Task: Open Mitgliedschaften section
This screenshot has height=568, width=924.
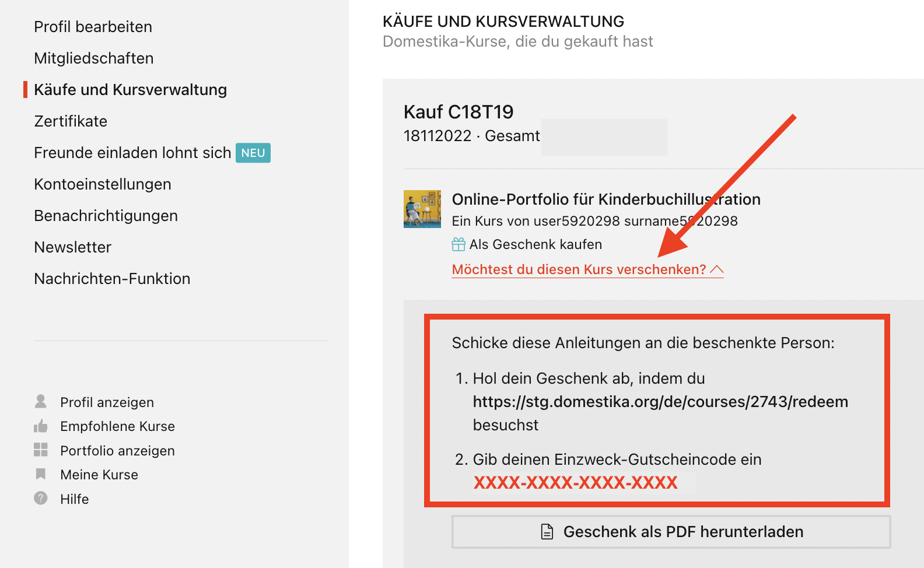Action: (x=94, y=58)
